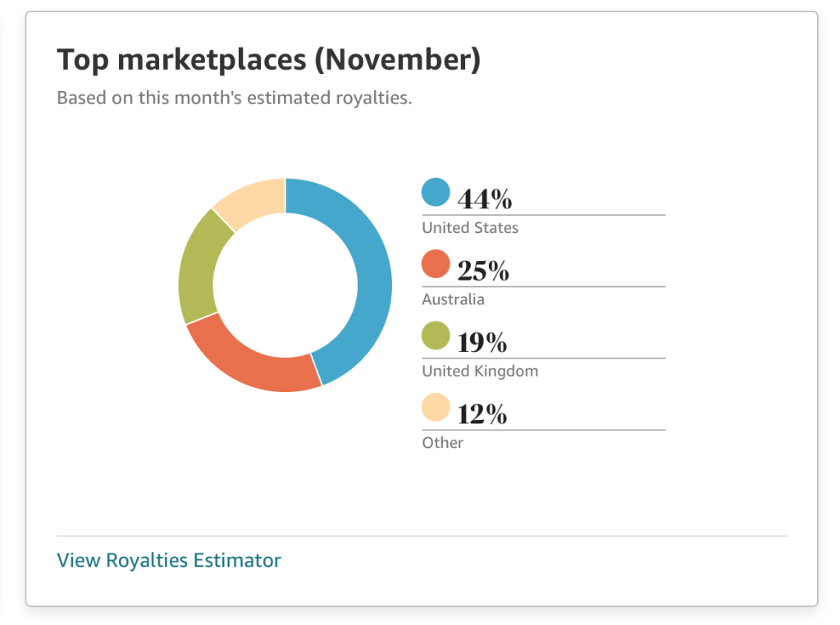Click the Other legend label

442,443
